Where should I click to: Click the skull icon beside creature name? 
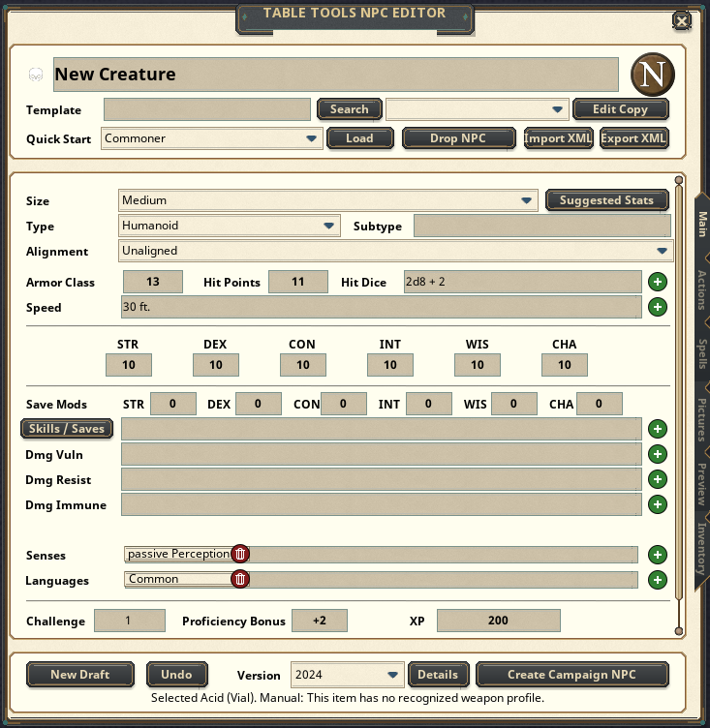(36, 75)
